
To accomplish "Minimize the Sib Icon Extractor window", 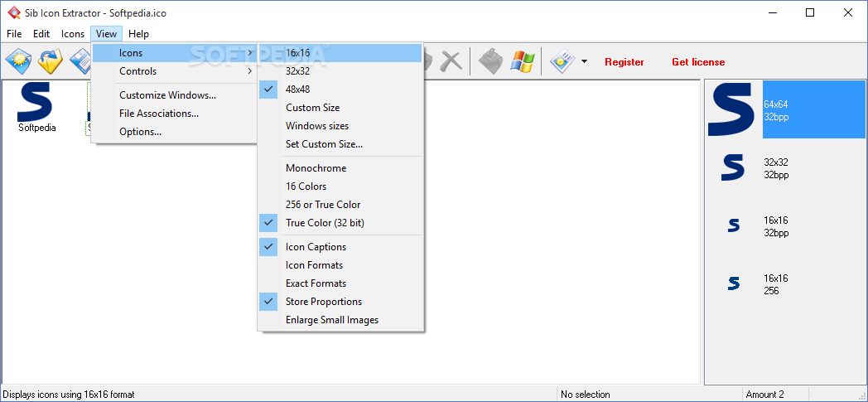I will click(x=772, y=12).
